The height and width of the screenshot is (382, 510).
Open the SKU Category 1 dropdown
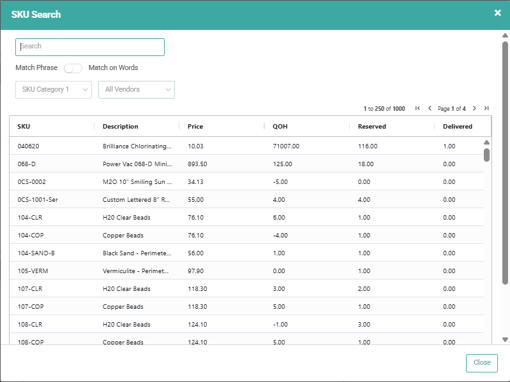(53, 90)
